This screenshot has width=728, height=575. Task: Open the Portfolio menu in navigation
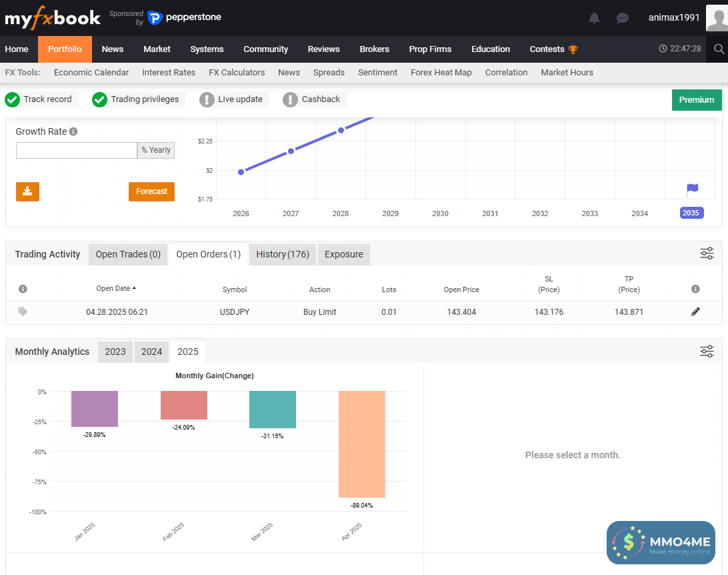(x=65, y=49)
